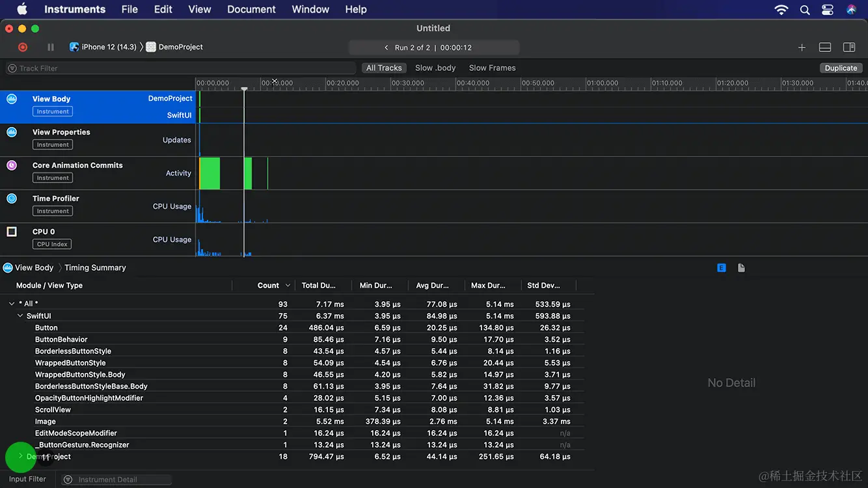Open Spotlight search from the menu bar

[805, 9]
